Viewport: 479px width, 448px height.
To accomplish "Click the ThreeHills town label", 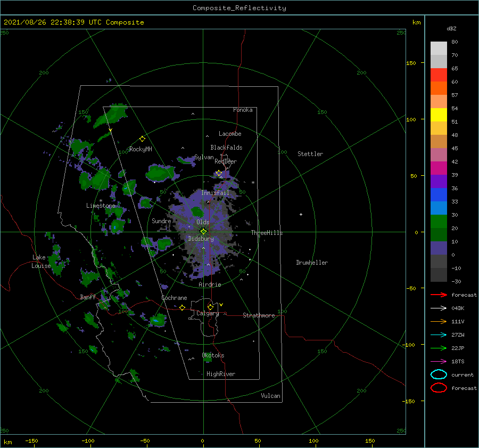I will (267, 233).
